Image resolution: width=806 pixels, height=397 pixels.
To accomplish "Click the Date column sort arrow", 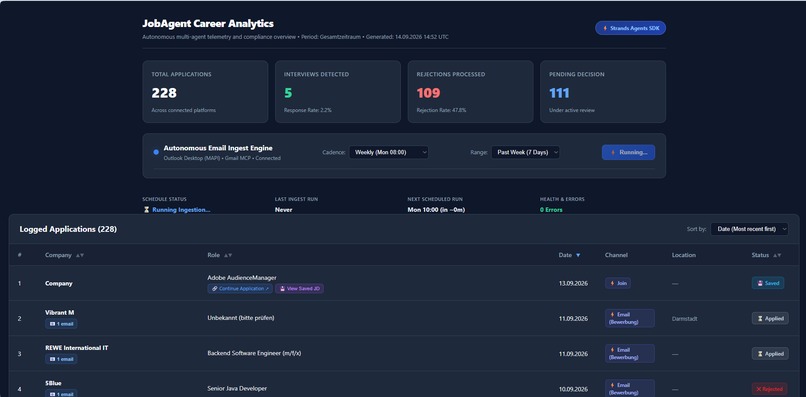I will tap(578, 255).
